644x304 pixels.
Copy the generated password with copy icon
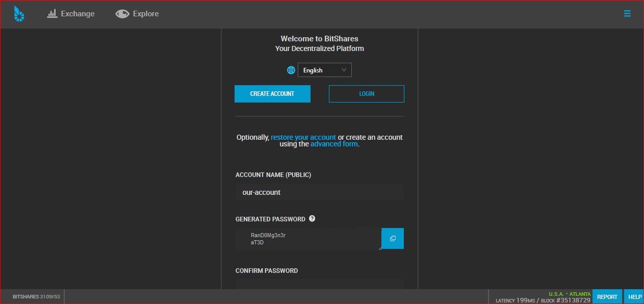pyautogui.click(x=393, y=239)
